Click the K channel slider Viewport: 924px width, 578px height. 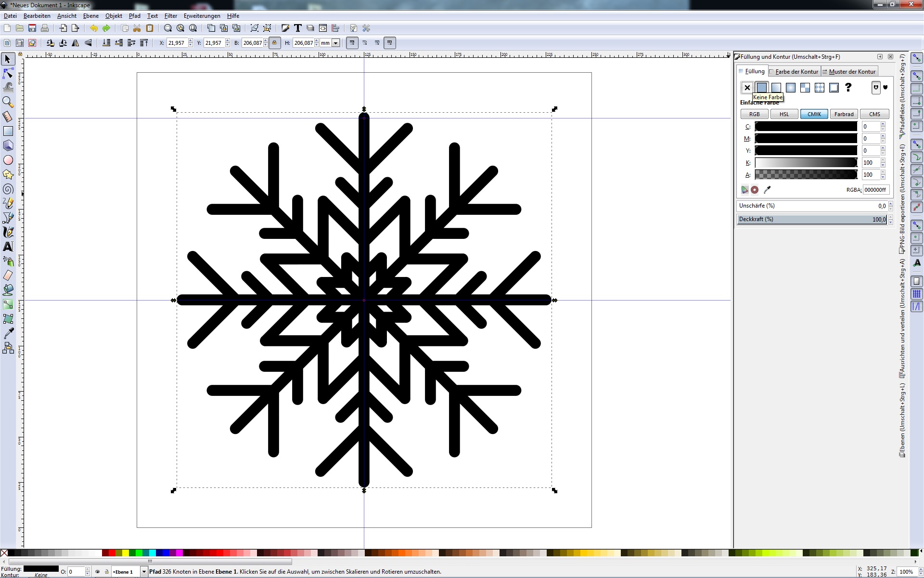pos(806,163)
